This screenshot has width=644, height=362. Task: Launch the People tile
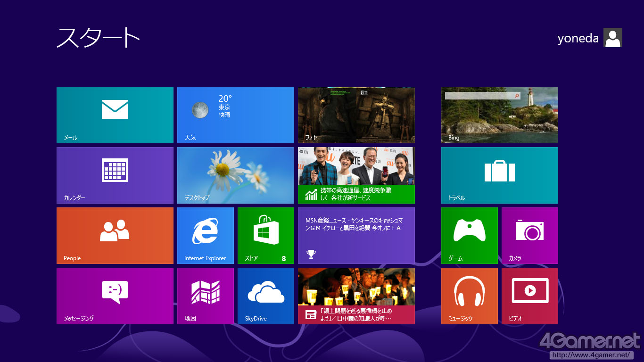click(x=115, y=236)
